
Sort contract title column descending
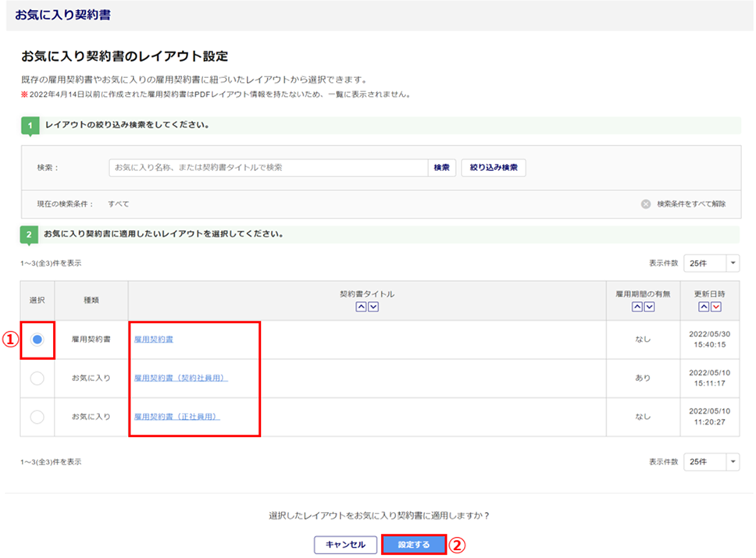[373, 307]
